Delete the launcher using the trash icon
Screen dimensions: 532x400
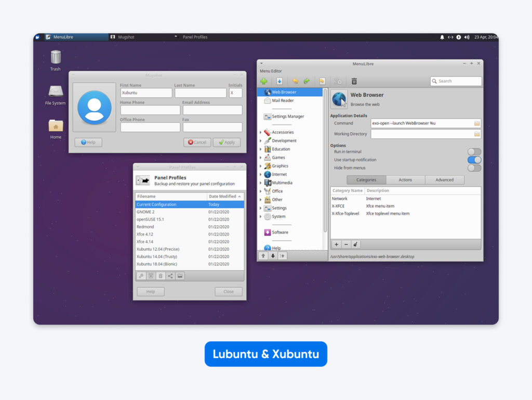tap(355, 81)
